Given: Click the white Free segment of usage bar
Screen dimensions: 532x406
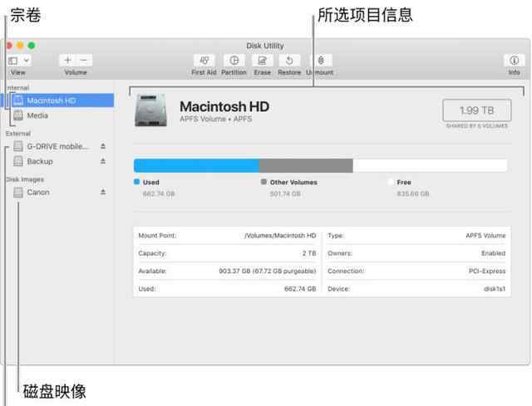Looking at the screenshot, I should pyautogui.click(x=430, y=166).
